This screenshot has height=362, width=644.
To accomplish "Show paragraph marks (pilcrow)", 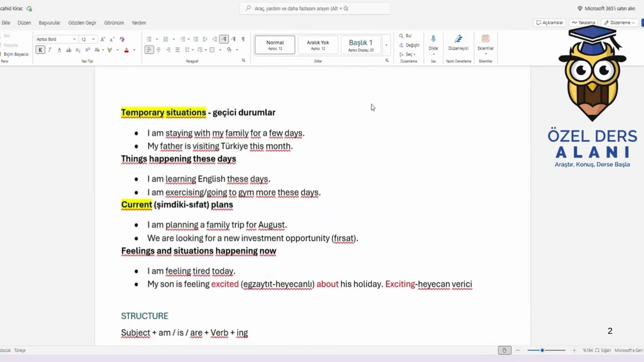I will [243, 39].
